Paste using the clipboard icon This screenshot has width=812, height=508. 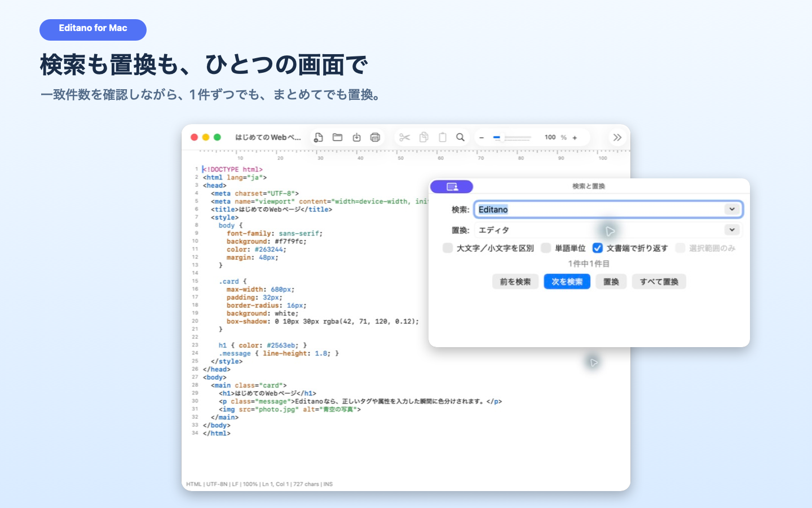point(443,137)
